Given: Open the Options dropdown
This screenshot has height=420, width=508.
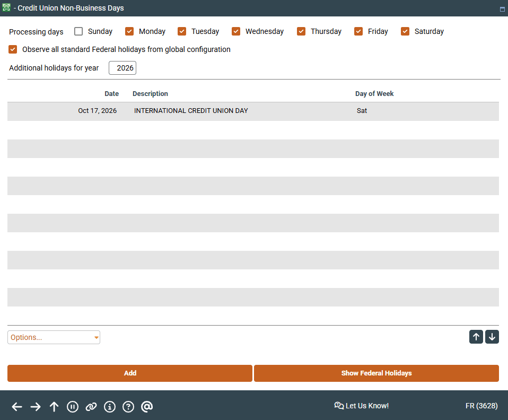Looking at the screenshot, I should point(54,337).
